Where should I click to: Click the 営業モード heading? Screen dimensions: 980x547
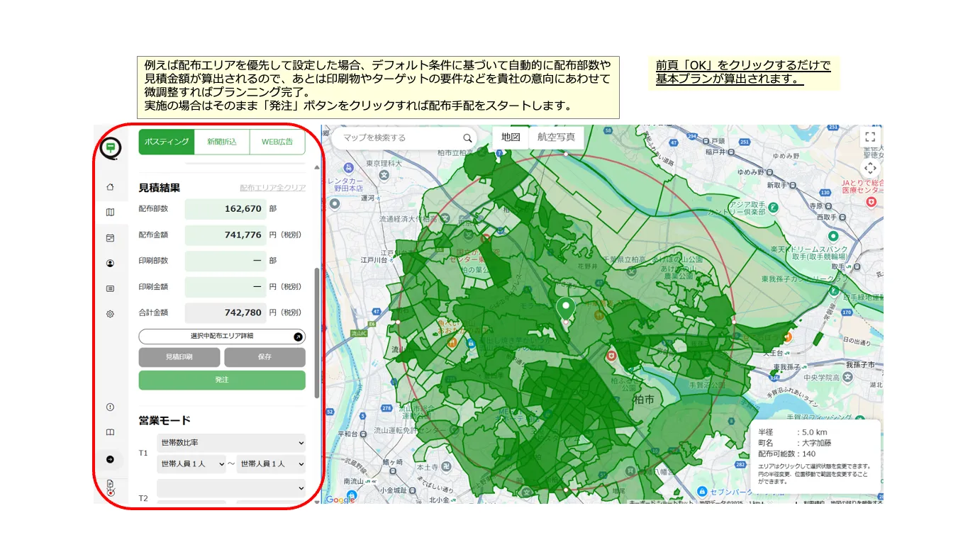point(165,420)
